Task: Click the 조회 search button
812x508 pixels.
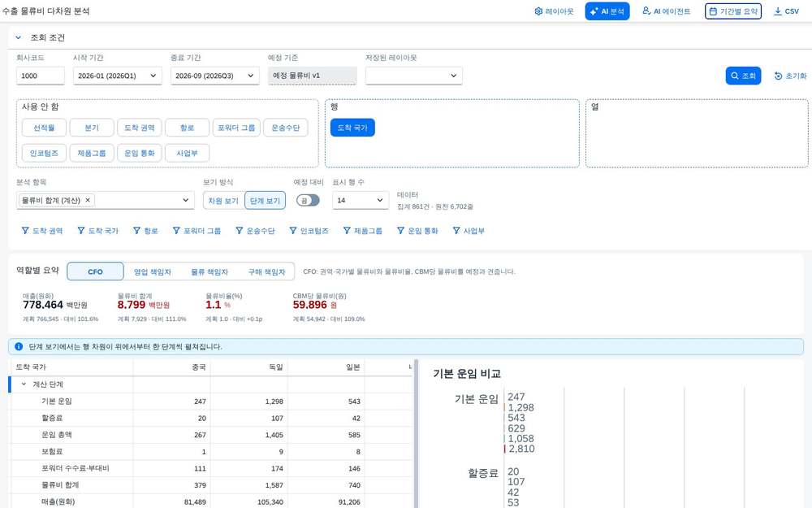Action: pos(743,76)
